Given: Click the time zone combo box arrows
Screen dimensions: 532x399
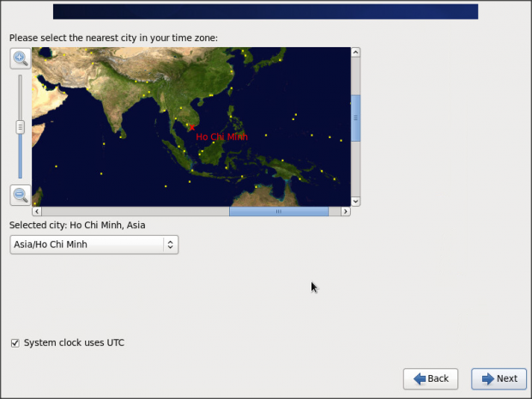Looking at the screenshot, I should coord(170,245).
